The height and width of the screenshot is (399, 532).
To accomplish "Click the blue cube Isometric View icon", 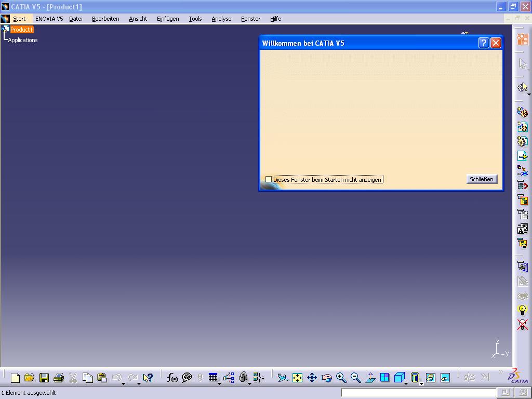I will point(400,377).
